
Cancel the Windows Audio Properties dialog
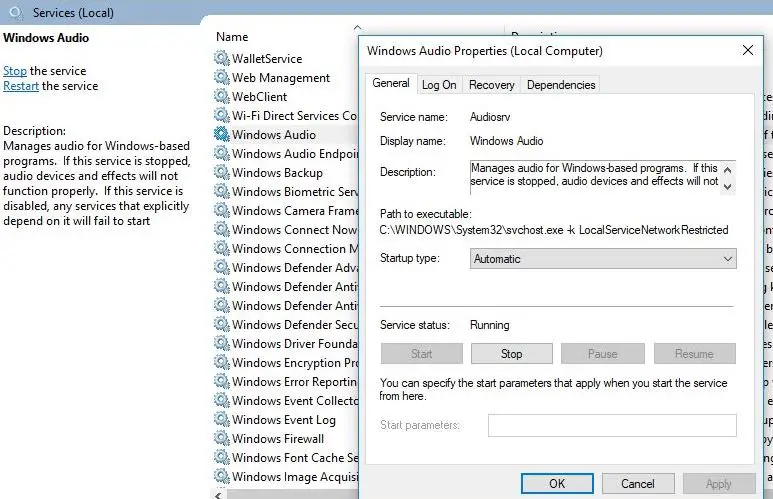pyautogui.click(x=638, y=484)
